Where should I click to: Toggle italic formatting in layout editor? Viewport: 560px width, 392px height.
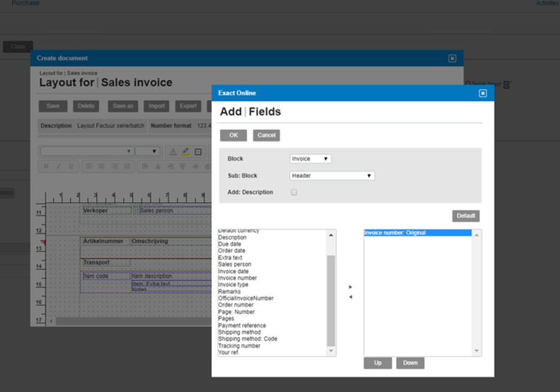[x=59, y=166]
